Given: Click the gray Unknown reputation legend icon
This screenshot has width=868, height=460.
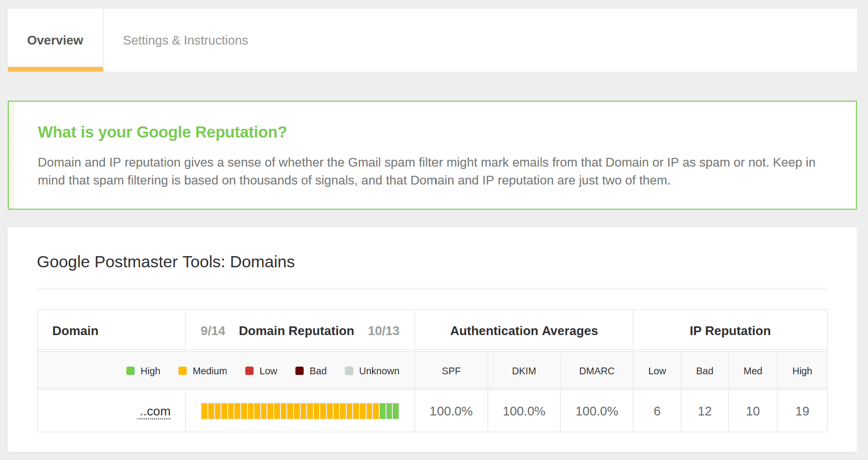Looking at the screenshot, I should point(349,371).
